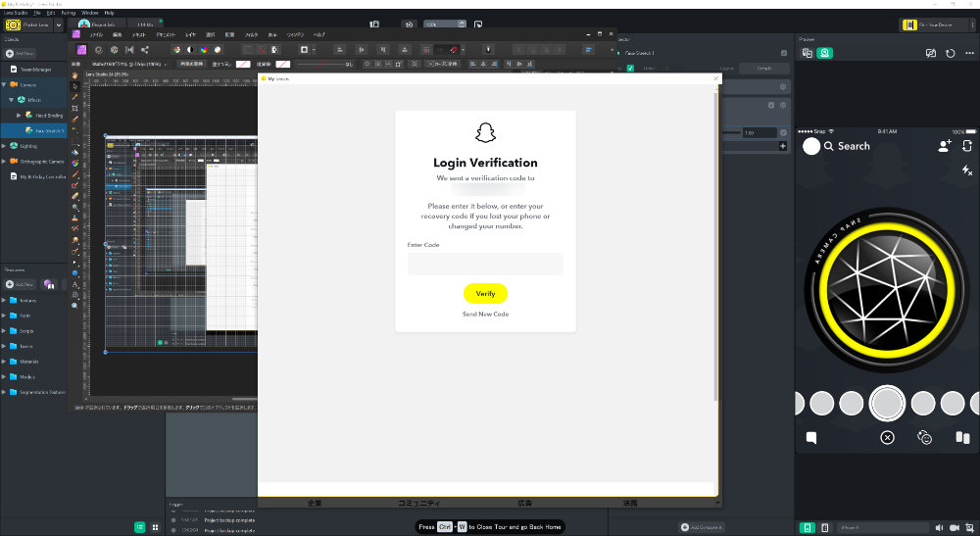The height and width of the screenshot is (536, 980).
Task: Click the Add Component button
Action: (x=701, y=527)
